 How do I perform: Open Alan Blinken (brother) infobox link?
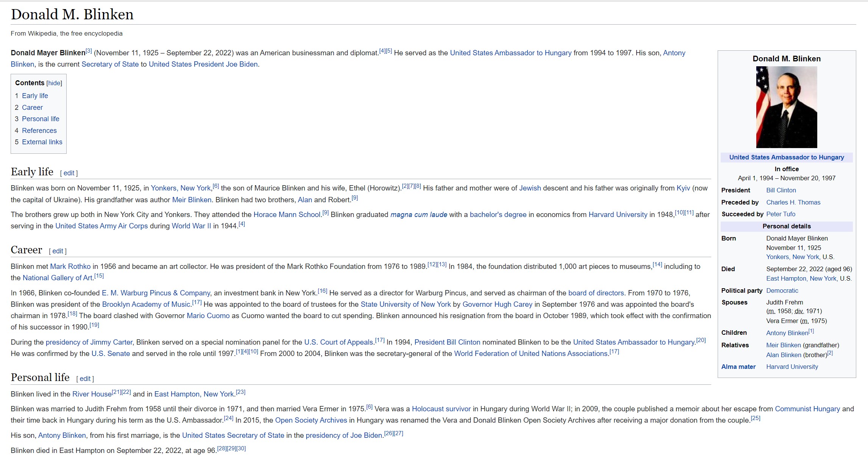(x=784, y=355)
